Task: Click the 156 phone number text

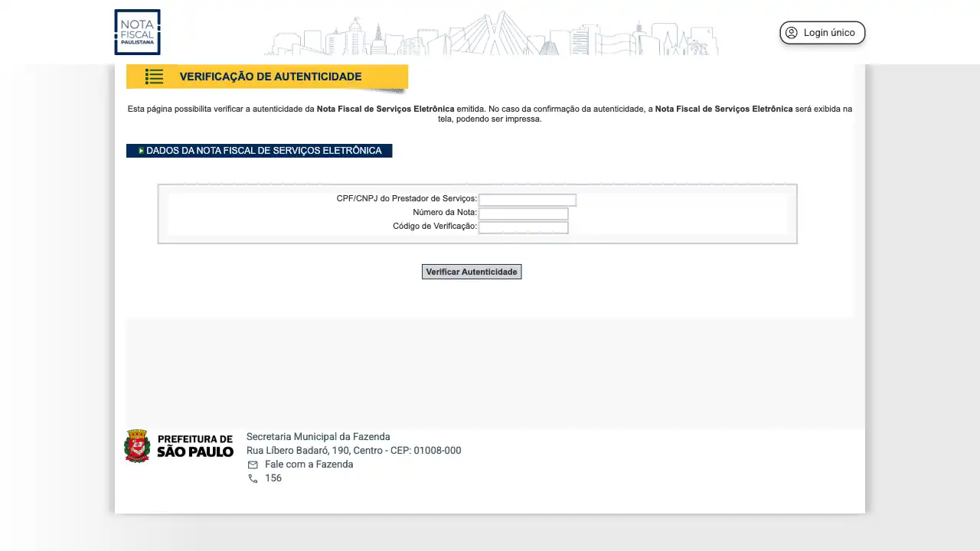Action: coord(273,478)
